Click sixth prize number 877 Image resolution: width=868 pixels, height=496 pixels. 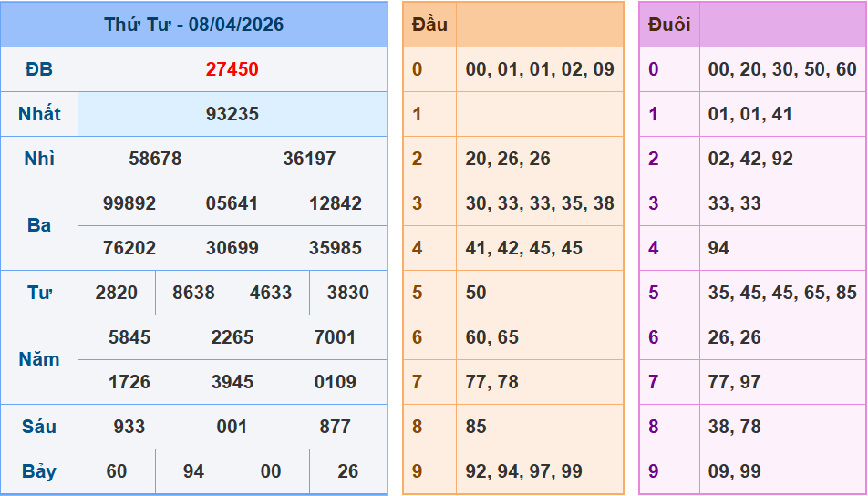tap(335, 427)
